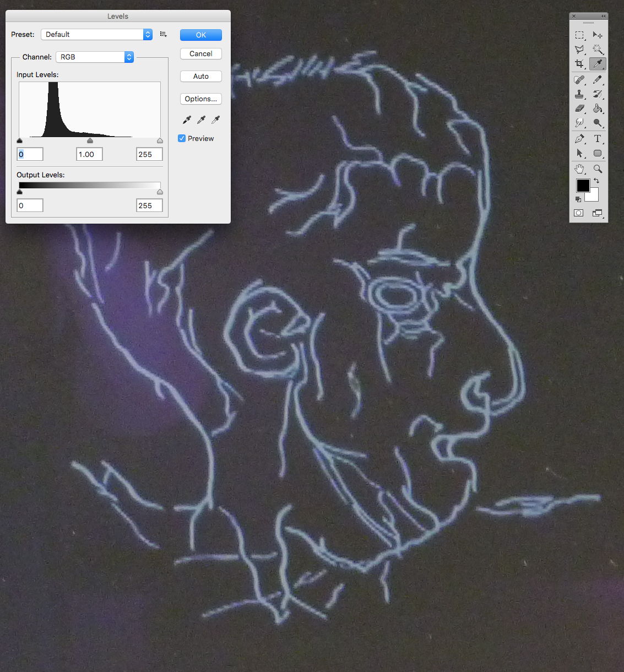Click Cancel in Levels dialog
624x672 pixels.
tap(201, 53)
